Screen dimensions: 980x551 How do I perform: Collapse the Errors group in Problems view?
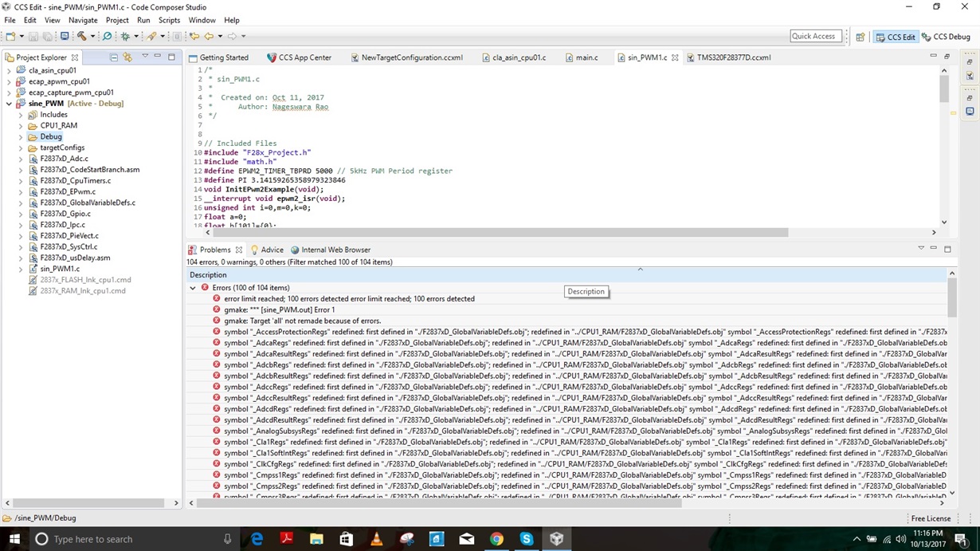193,287
